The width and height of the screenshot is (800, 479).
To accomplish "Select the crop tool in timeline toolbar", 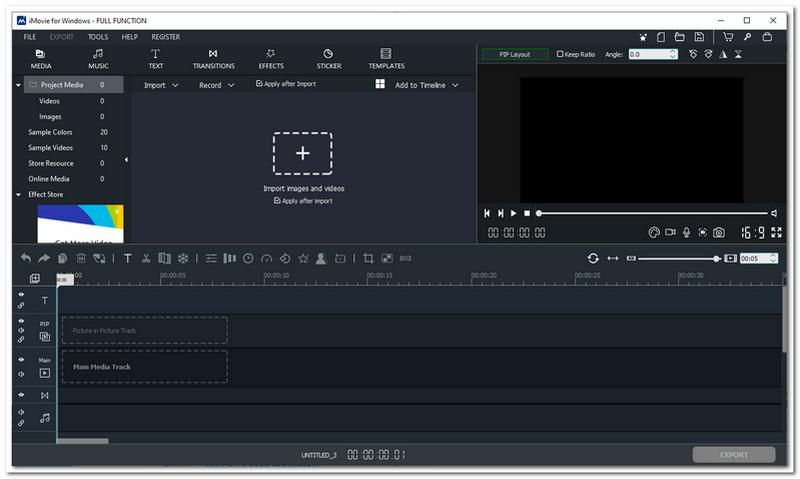I will 368,258.
